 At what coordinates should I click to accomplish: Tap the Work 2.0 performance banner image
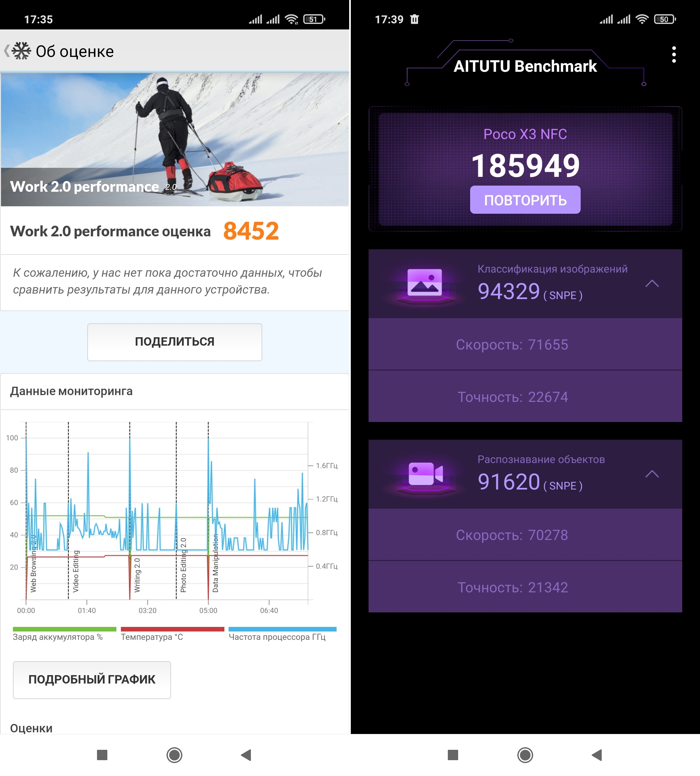click(174, 139)
